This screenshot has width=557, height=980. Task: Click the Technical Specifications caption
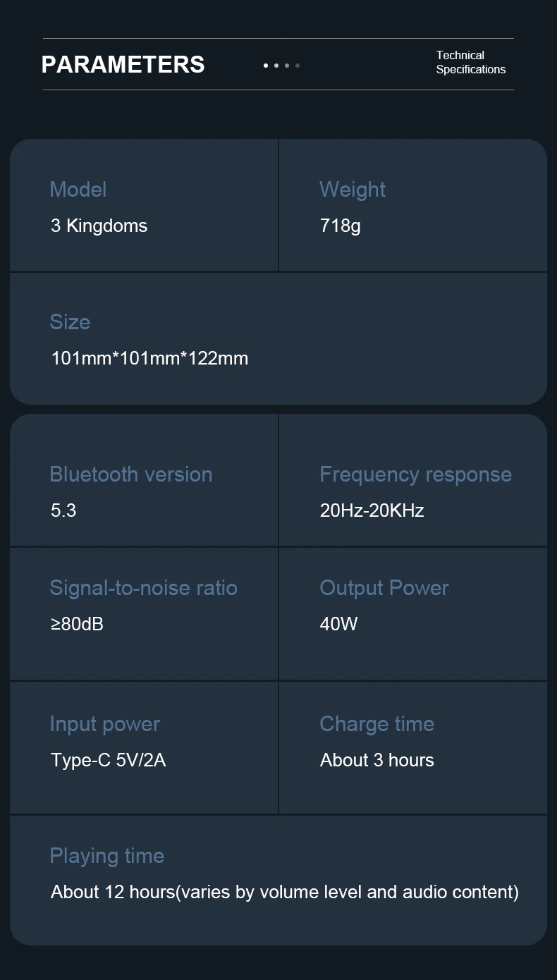(x=470, y=62)
